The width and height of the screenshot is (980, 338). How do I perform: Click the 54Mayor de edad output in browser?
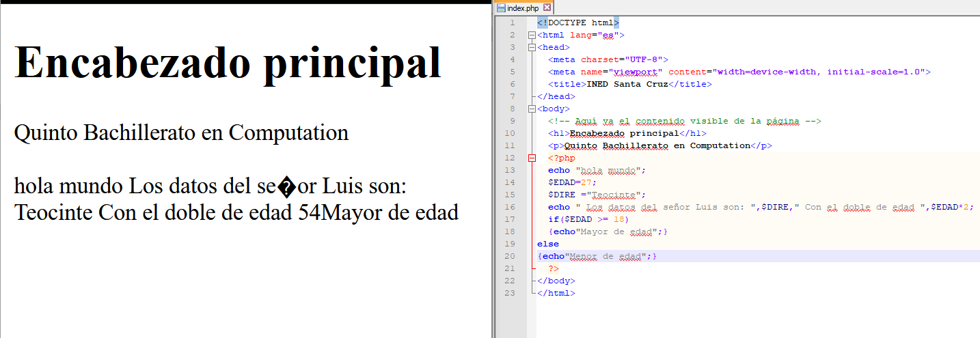379,212
